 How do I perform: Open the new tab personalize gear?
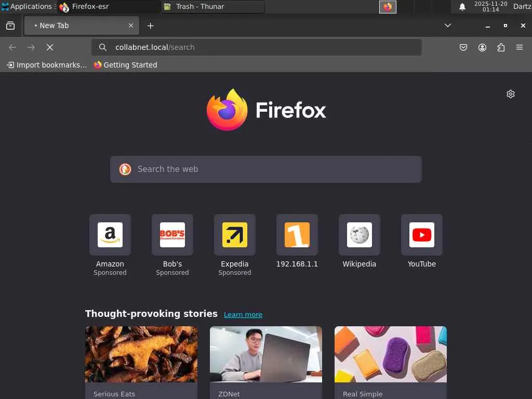tap(511, 94)
